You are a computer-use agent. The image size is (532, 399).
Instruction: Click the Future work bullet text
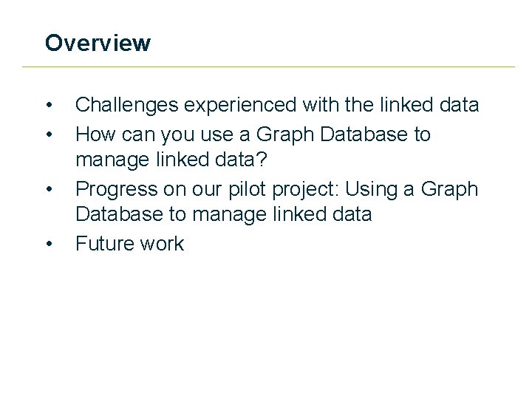(x=129, y=243)
